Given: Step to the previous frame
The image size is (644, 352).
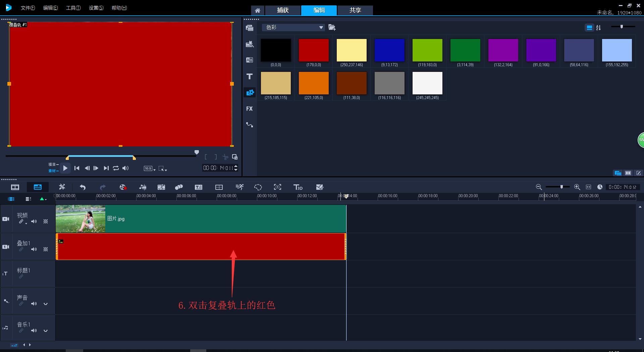Looking at the screenshot, I should (x=87, y=168).
